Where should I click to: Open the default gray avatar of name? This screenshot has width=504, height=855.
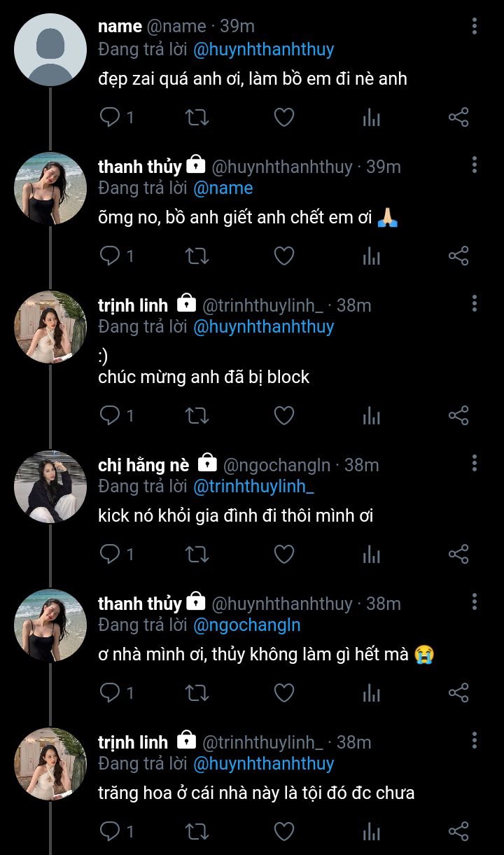(x=50, y=50)
